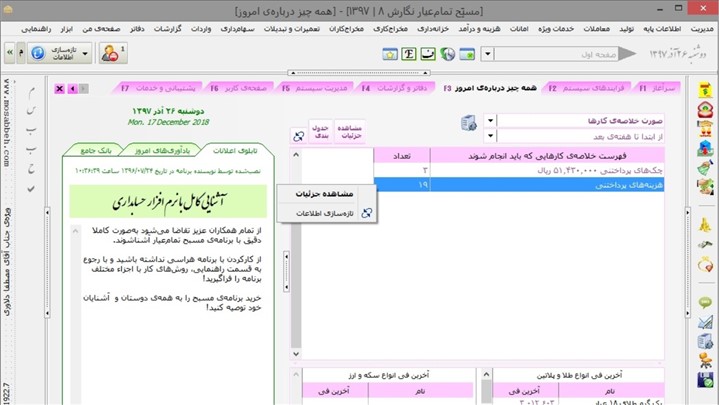
Task: Switch to the سرآغاز F1 tab
Action: coord(657,88)
